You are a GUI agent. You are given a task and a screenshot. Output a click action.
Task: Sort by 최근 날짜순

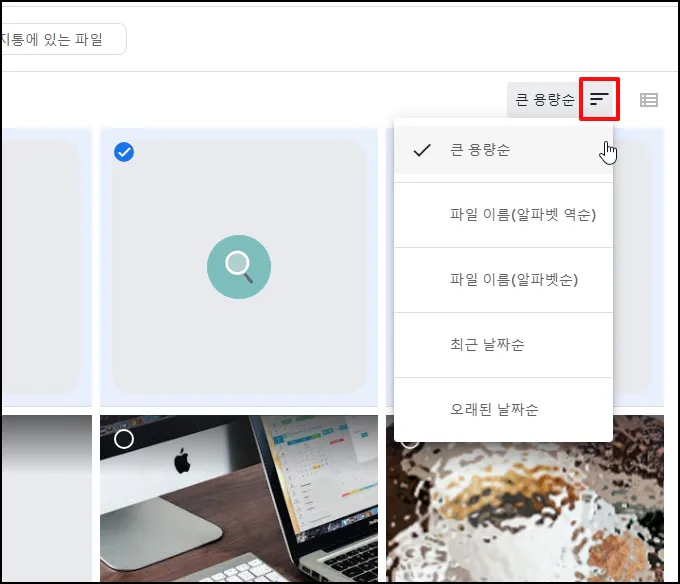click(503, 345)
